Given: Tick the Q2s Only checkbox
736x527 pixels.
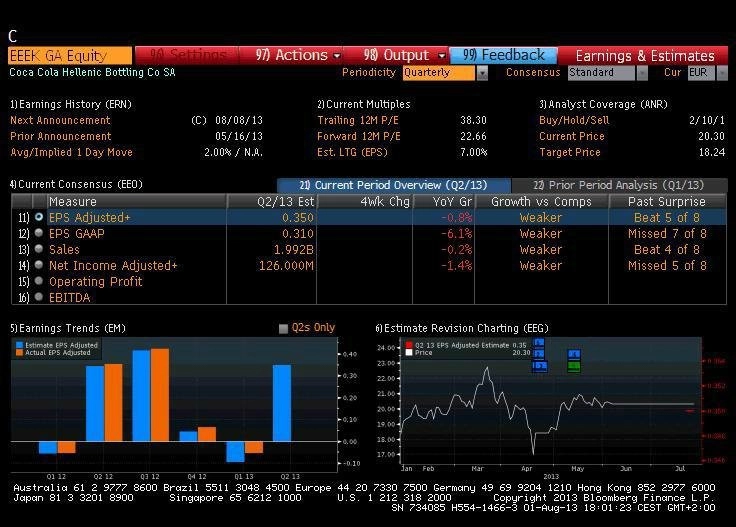Looking at the screenshot, I should click(283, 328).
